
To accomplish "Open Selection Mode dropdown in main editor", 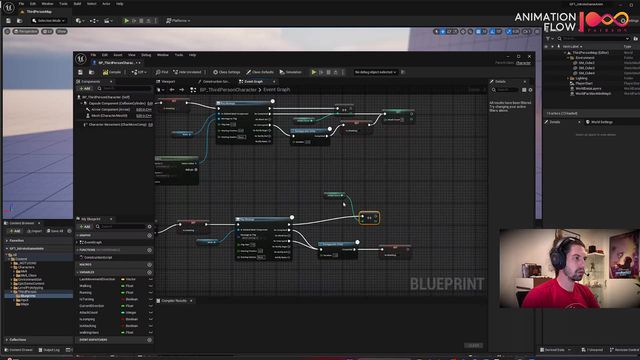I will coord(49,20).
